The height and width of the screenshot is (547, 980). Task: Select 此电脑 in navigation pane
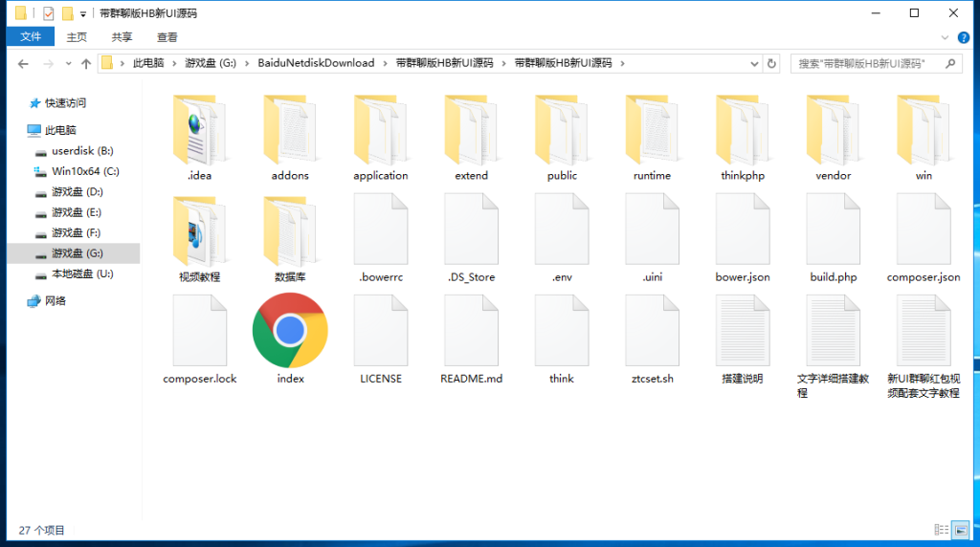point(60,130)
